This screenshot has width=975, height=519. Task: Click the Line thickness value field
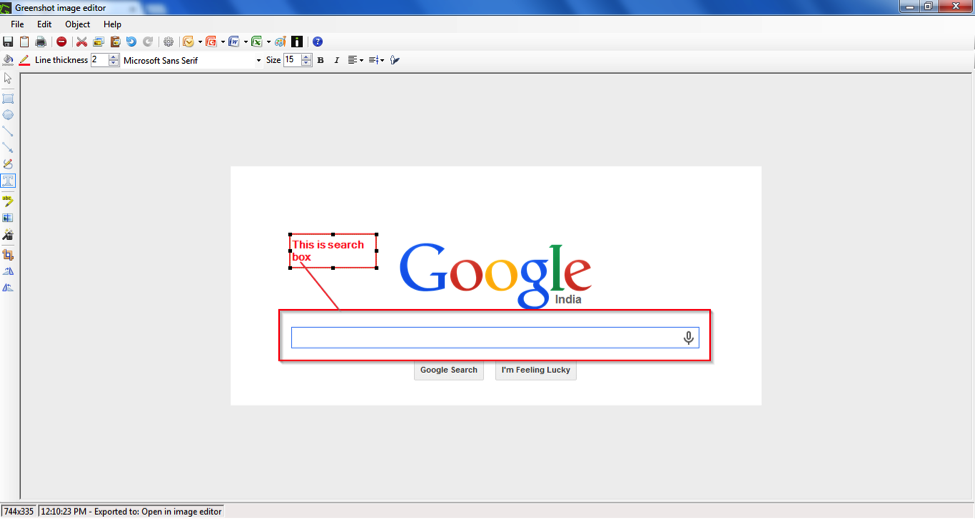click(x=99, y=60)
